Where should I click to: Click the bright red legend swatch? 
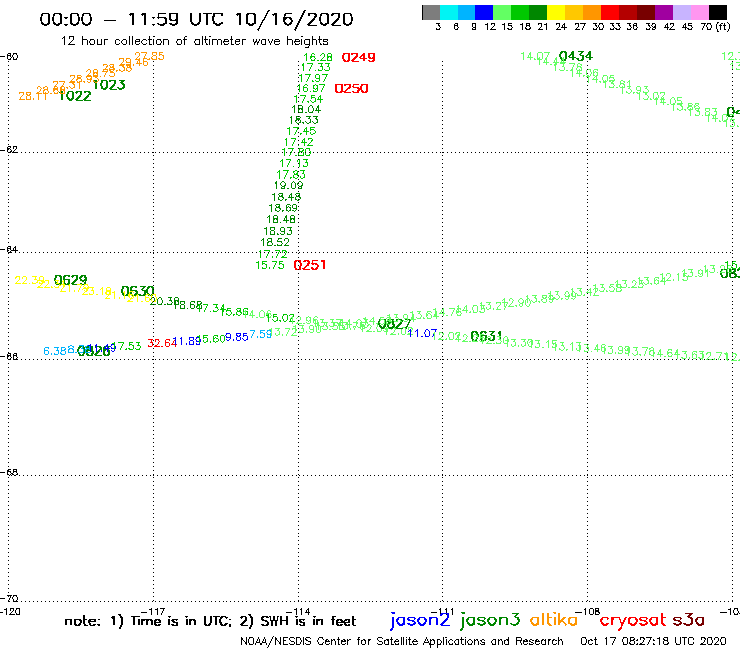[x=610, y=12]
